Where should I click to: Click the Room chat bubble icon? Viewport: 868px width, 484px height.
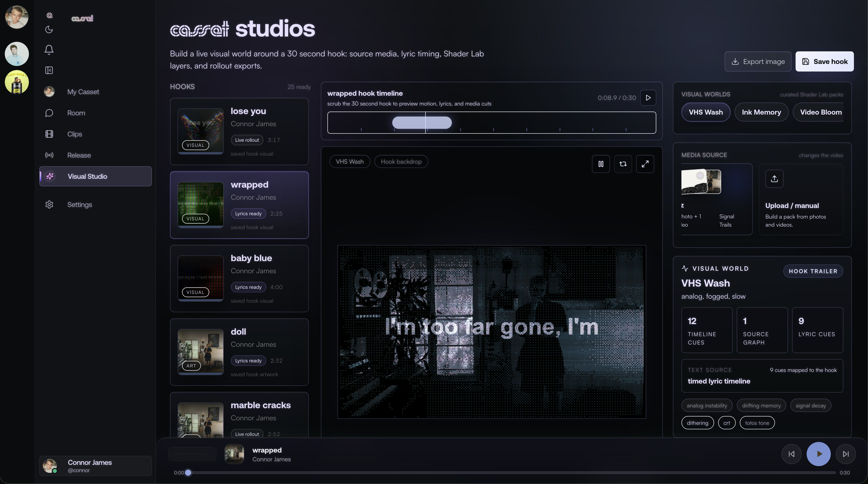pos(49,113)
